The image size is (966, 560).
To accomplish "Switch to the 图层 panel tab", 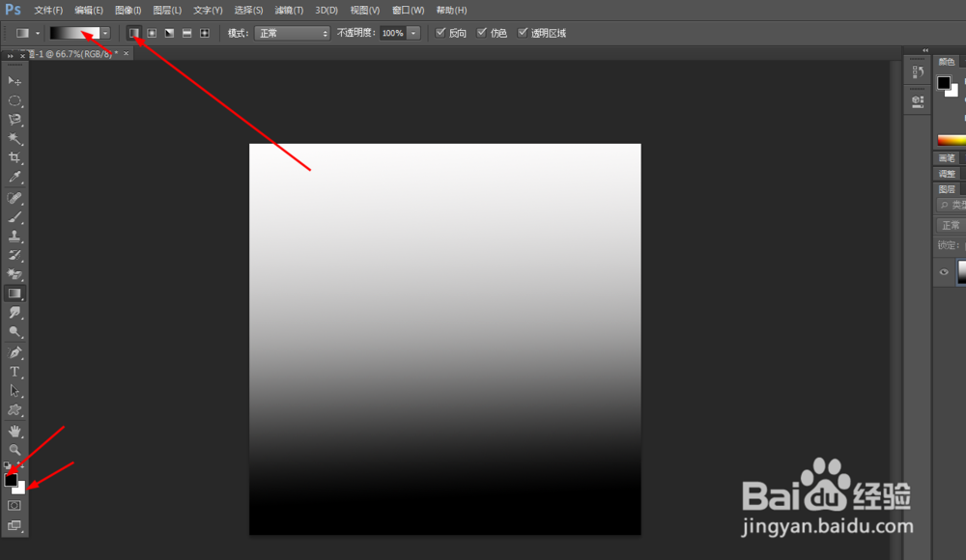I will coord(947,189).
